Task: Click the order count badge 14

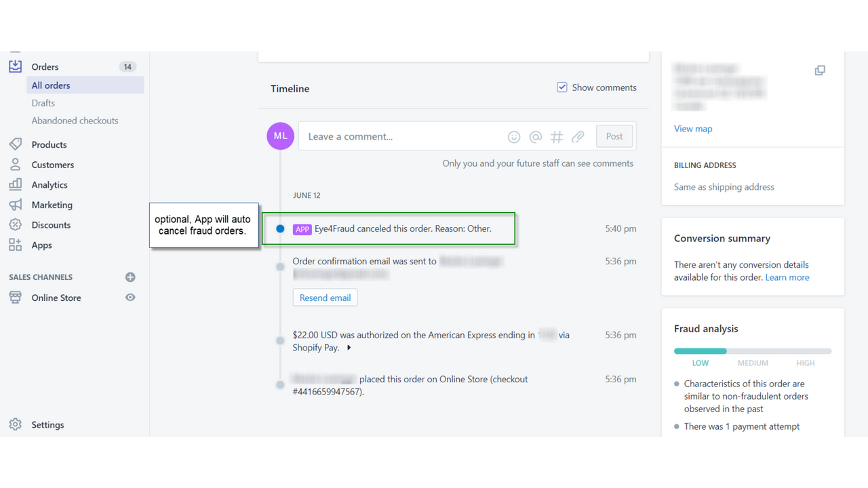Action: 127,66
